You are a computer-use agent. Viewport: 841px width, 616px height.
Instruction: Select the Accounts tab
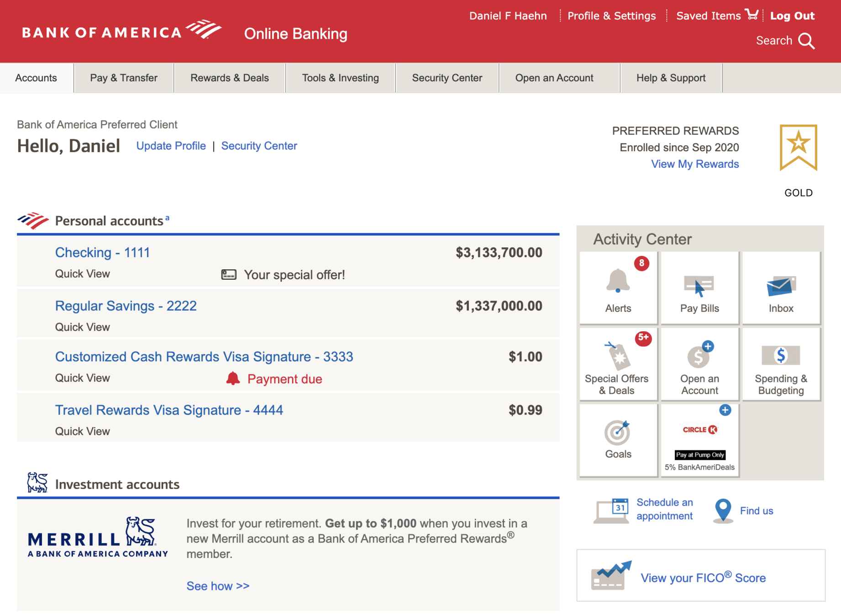pos(36,78)
